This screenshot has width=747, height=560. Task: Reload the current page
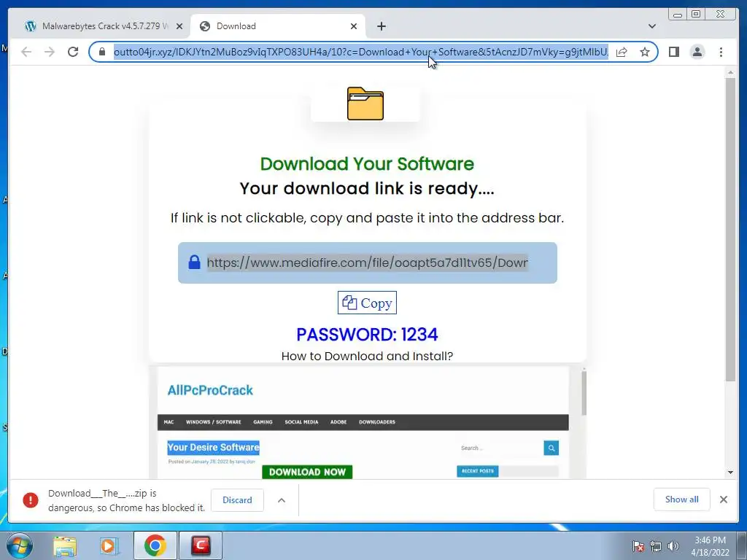point(73,52)
